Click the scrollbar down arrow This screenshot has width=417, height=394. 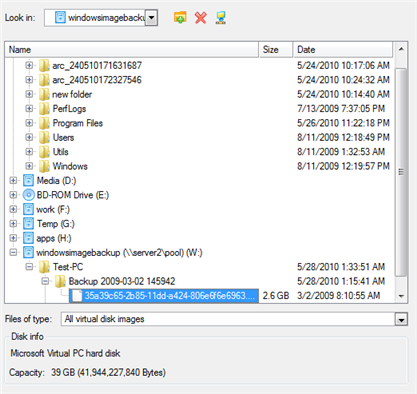pos(401,296)
